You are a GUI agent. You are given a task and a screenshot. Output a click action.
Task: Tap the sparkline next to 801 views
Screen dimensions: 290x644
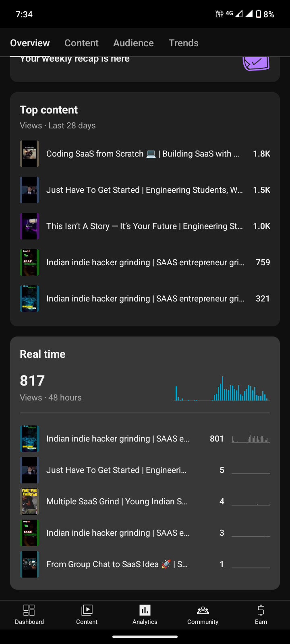click(251, 438)
